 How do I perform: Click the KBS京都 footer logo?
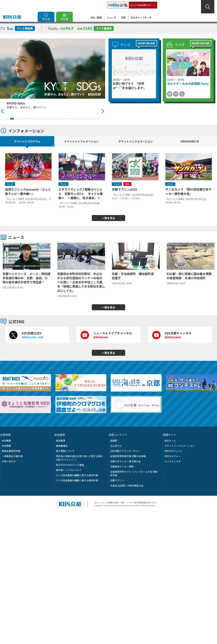click(70, 504)
